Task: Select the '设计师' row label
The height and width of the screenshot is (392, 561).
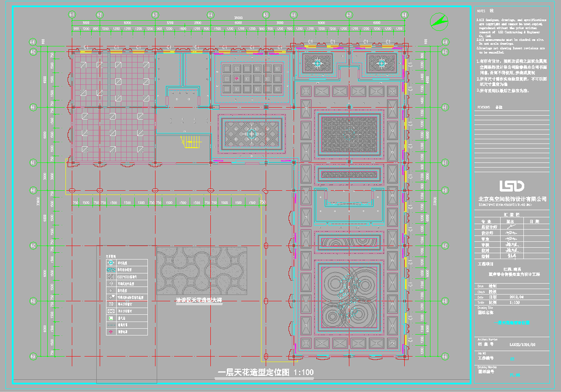Action: coord(487,233)
